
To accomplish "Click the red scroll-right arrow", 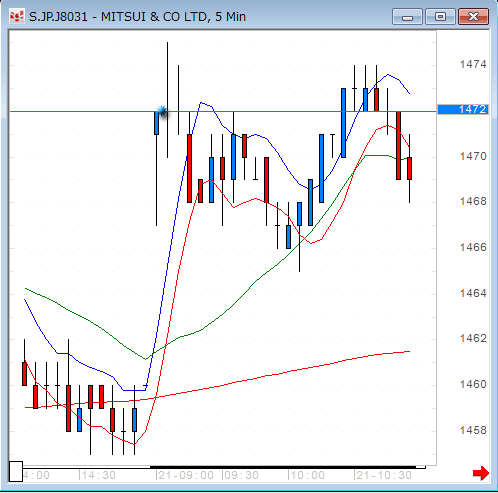I will [x=481, y=473].
